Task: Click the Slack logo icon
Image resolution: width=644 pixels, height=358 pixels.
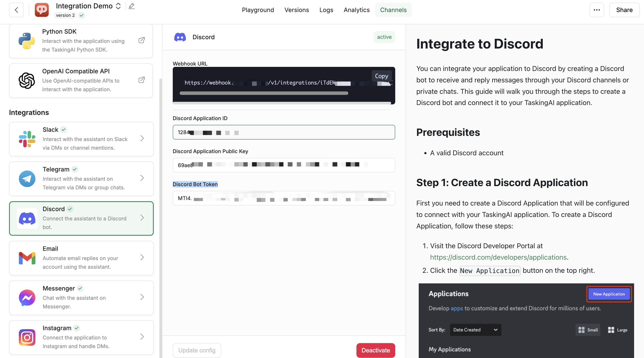Action: coord(27,139)
